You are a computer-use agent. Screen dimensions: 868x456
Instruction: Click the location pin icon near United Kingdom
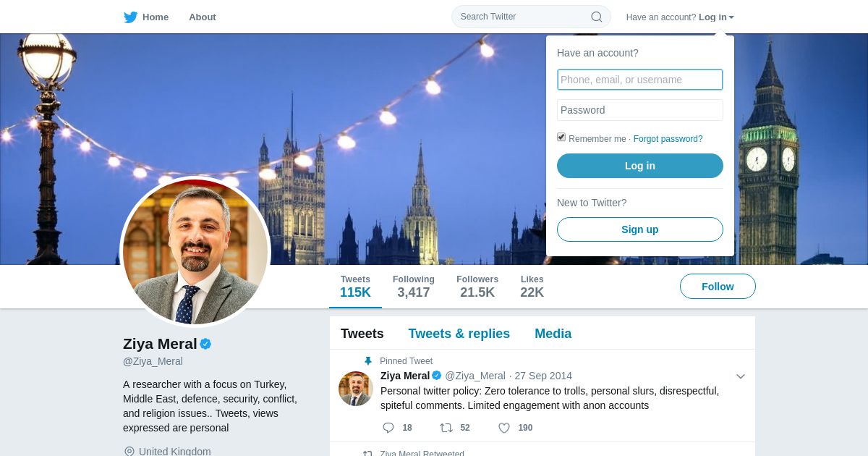pos(129,452)
